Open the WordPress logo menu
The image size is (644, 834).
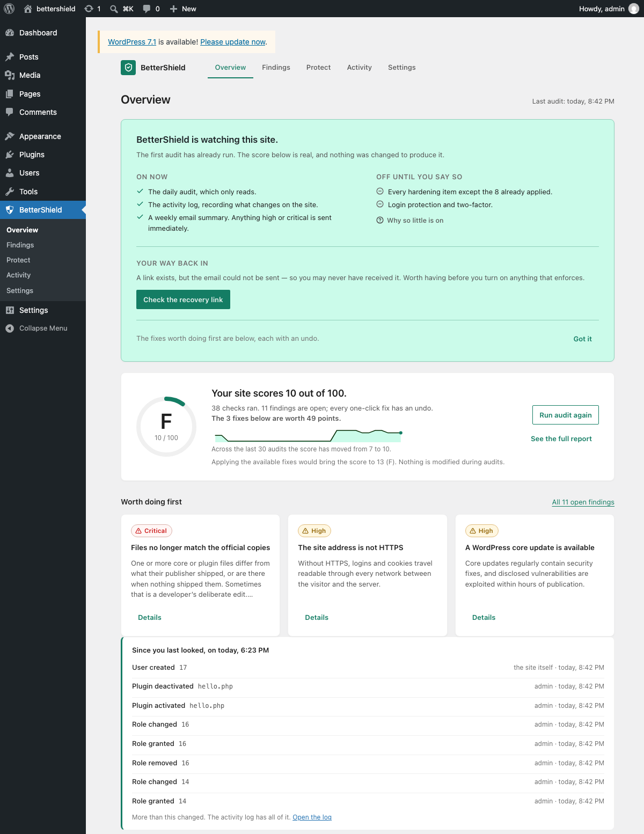(9, 9)
